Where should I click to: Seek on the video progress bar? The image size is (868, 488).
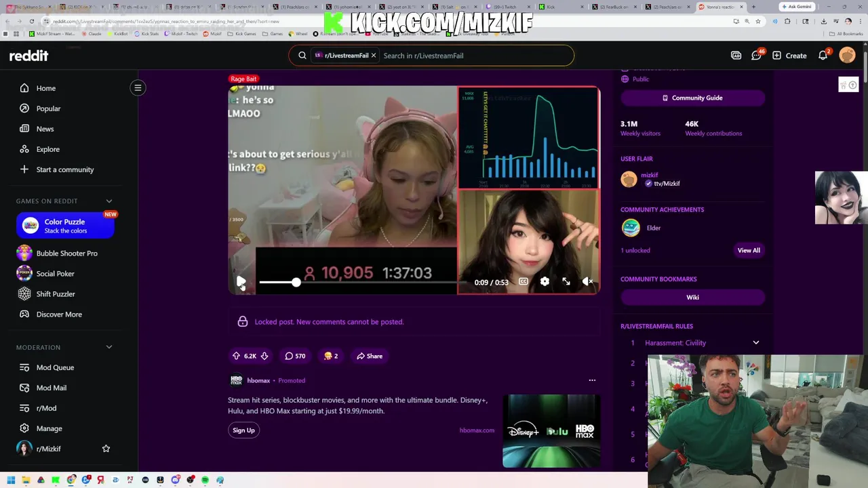tap(363, 282)
